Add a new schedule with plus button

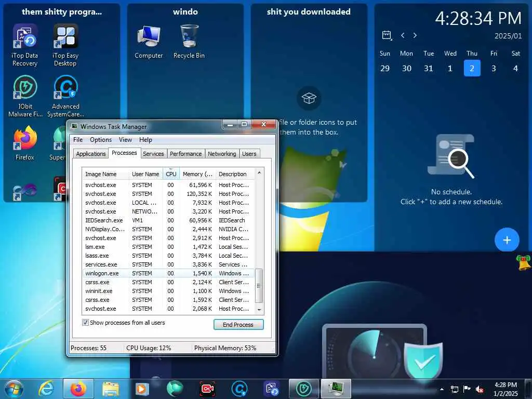coord(507,240)
